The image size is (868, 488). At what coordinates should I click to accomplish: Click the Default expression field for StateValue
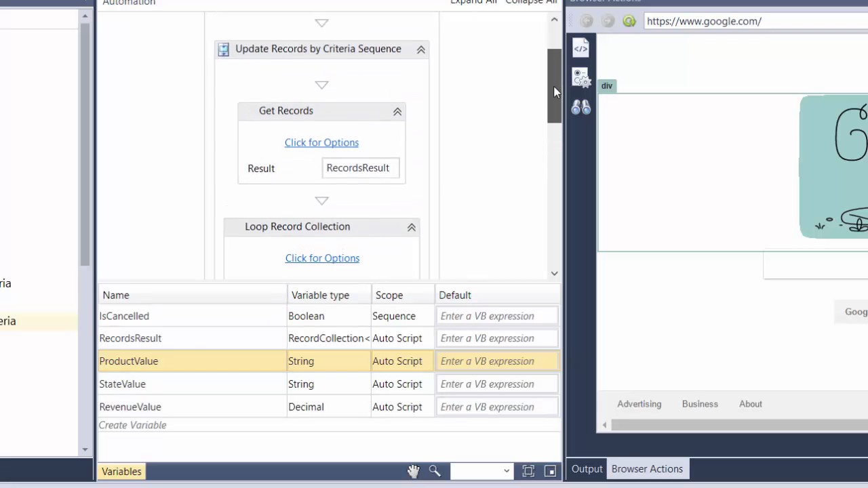click(x=496, y=384)
